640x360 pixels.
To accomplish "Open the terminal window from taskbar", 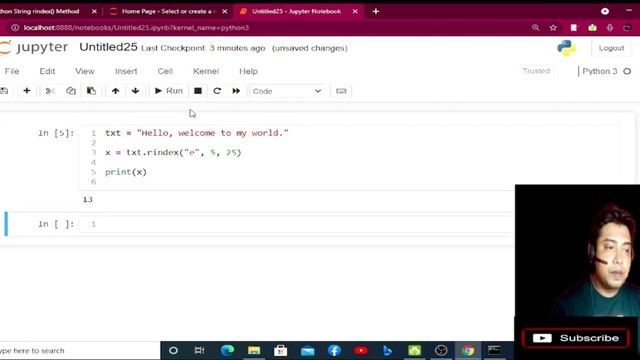I will pos(494,350).
